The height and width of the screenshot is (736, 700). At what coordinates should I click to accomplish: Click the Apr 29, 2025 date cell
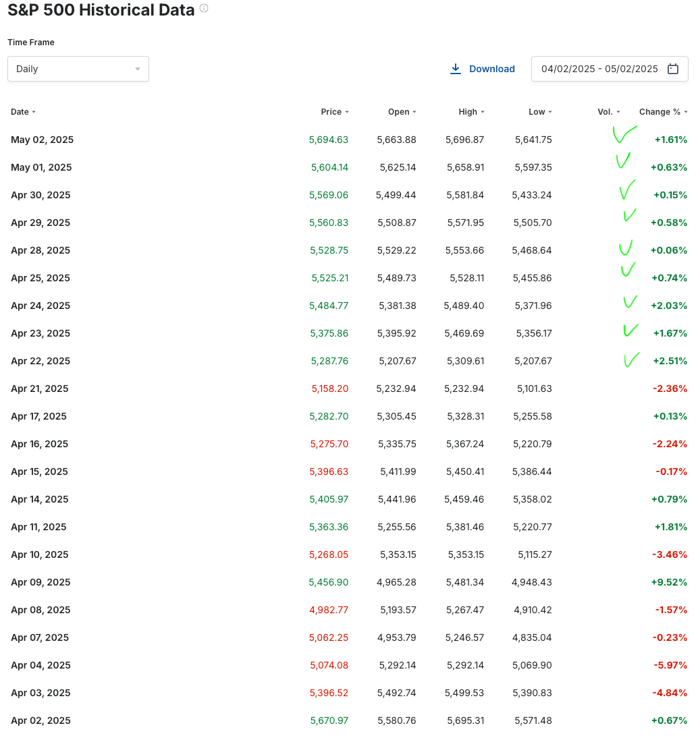(41, 223)
